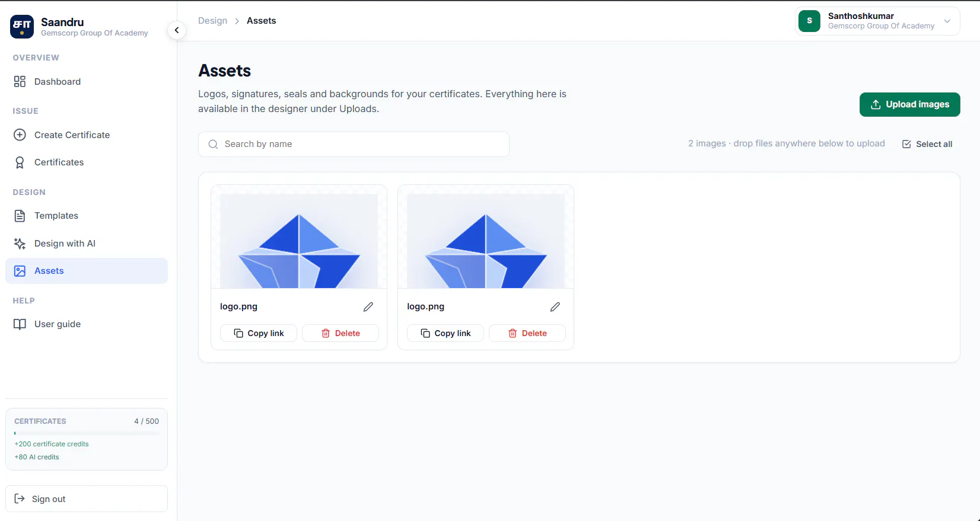980x521 pixels.
Task: Rename second logo.png with pencil icon
Action: click(555, 306)
